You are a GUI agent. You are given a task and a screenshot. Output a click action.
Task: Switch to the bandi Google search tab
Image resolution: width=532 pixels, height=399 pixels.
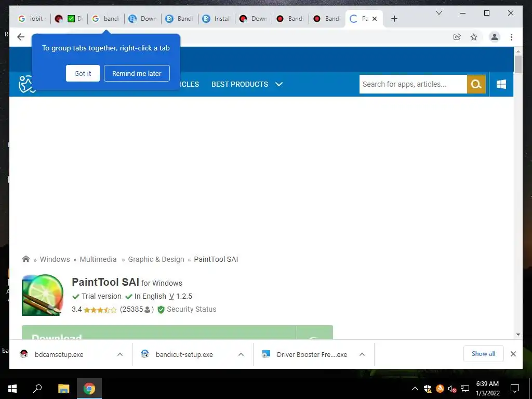[x=106, y=19]
